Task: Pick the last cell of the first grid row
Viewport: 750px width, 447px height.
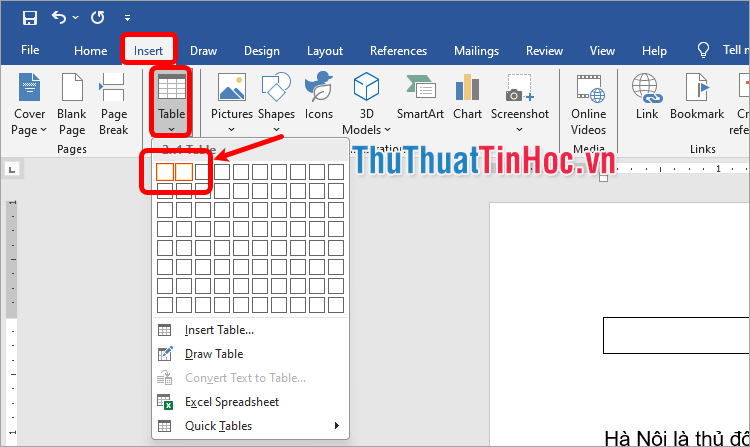Action: pyautogui.click(x=336, y=172)
